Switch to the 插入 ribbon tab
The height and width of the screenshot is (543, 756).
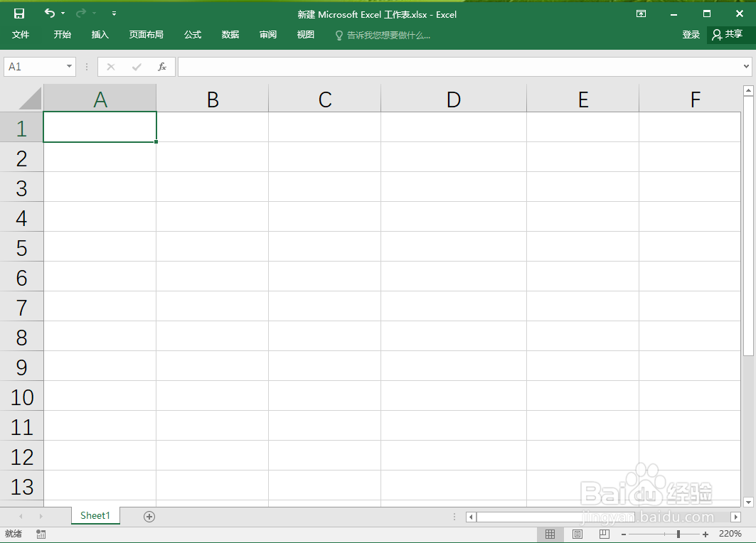[100, 35]
